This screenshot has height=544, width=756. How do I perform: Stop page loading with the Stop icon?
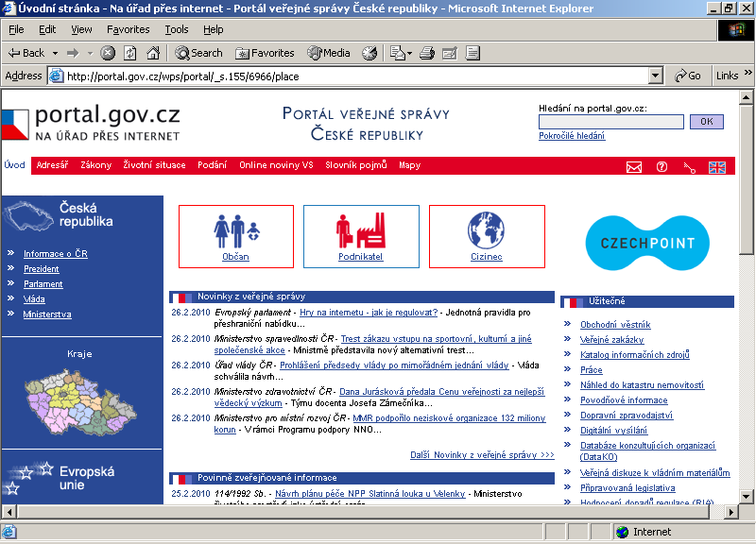point(108,53)
